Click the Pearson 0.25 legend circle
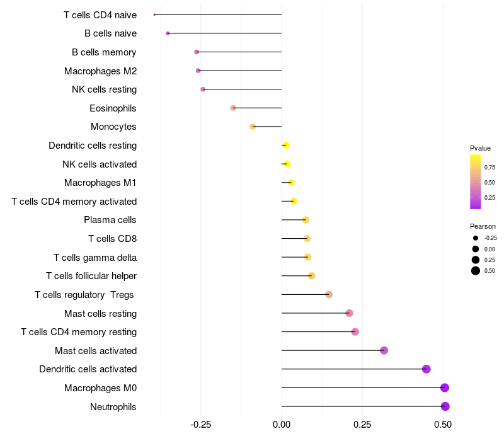The height and width of the screenshot is (441, 504). 476,260
